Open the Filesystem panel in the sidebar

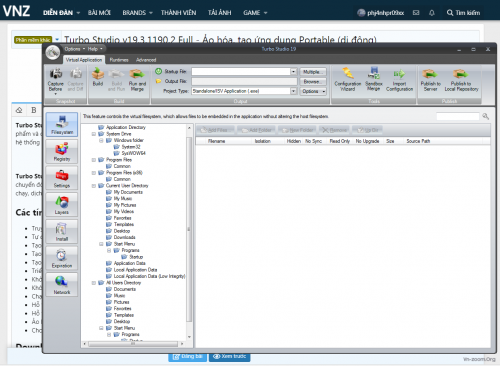click(62, 124)
